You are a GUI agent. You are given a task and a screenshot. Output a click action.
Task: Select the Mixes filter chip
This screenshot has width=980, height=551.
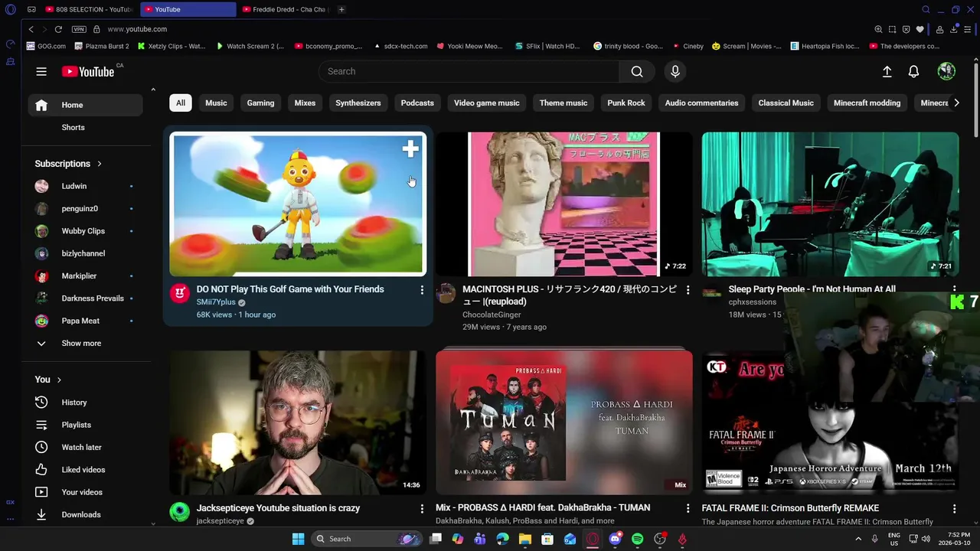[305, 103]
